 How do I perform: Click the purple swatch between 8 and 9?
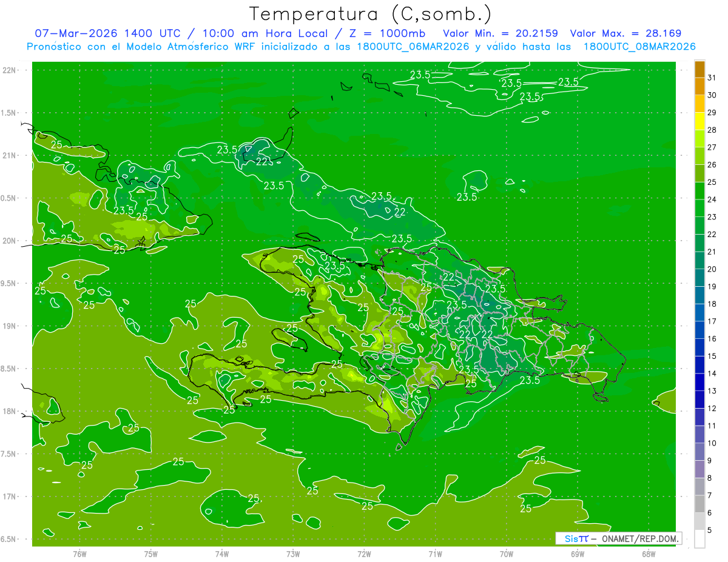coord(700,469)
